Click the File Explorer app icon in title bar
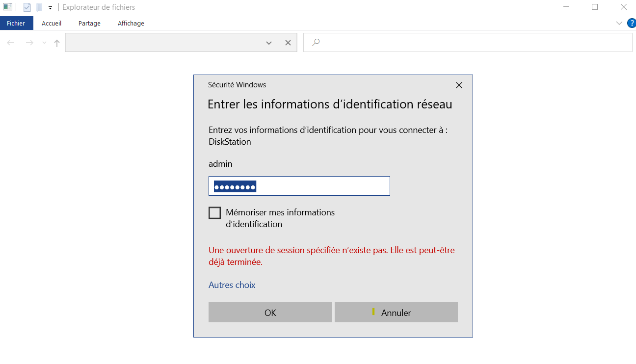 point(7,7)
